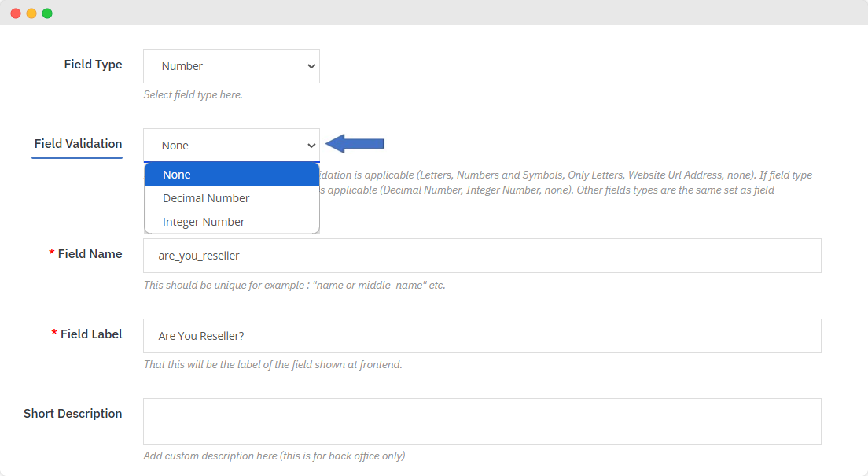The image size is (868, 476).
Task: Click the Short Description label
Action: (72, 414)
